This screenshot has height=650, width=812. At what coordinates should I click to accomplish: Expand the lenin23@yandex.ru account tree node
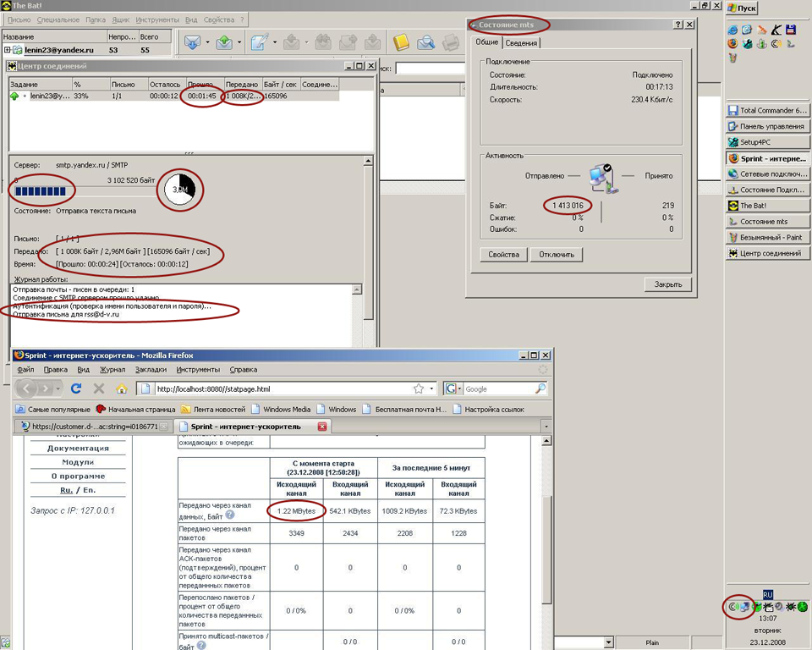pos(8,50)
